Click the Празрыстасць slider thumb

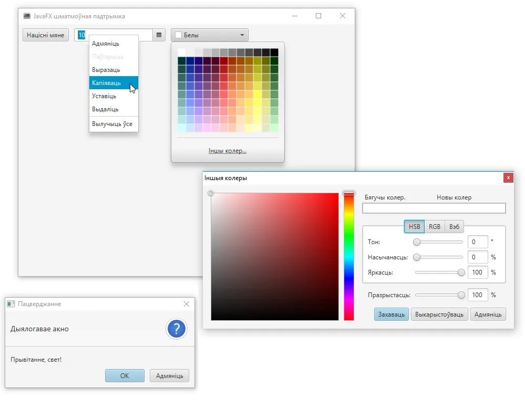click(461, 295)
